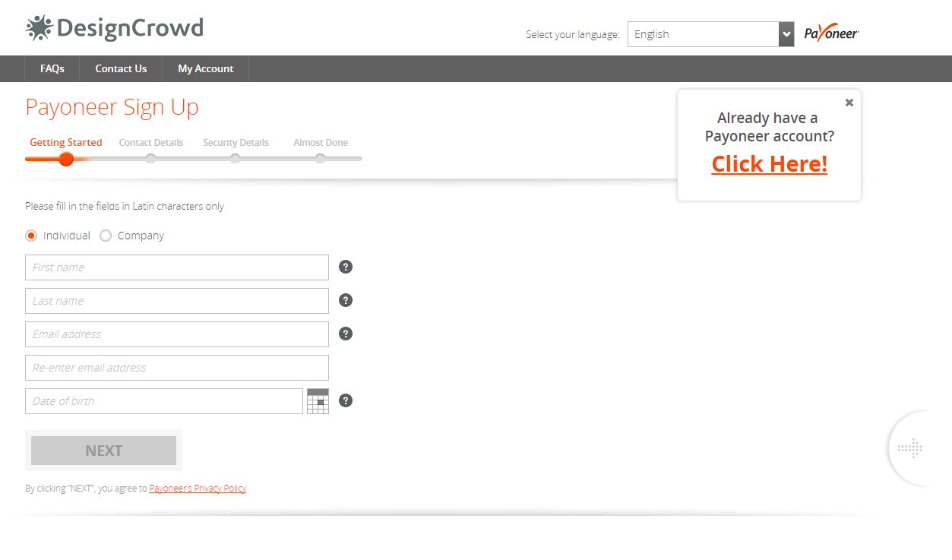Open the FAQs menu item

(52, 68)
